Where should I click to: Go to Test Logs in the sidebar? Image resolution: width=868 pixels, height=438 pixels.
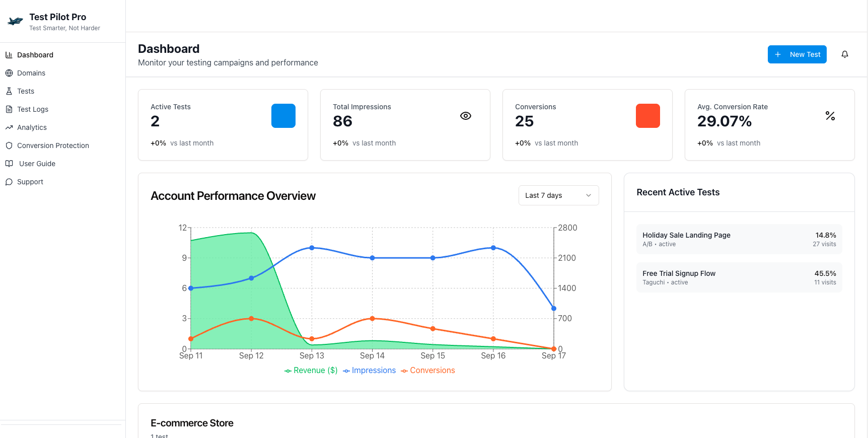pos(33,109)
